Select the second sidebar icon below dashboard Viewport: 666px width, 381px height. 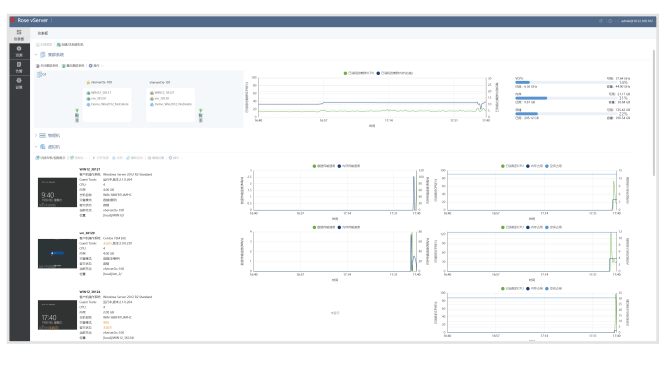click(19, 51)
